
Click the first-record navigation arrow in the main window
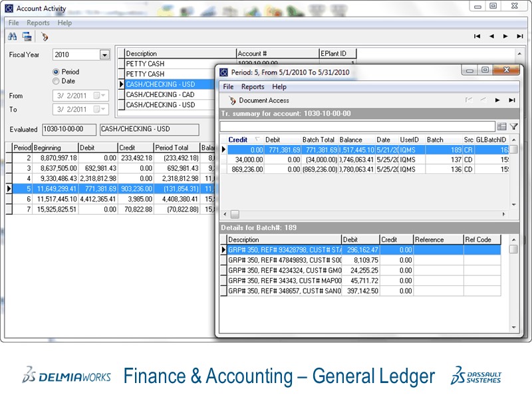click(476, 37)
